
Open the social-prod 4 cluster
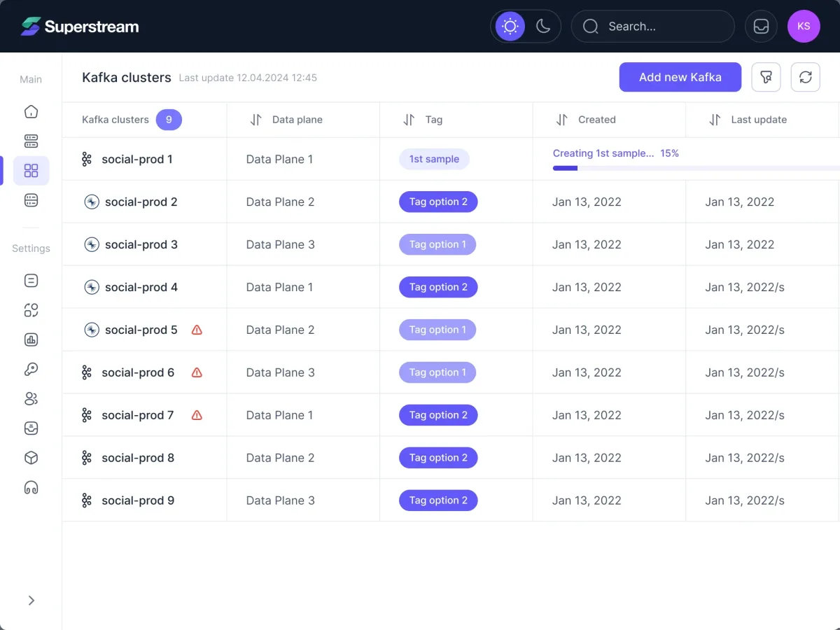[141, 287]
